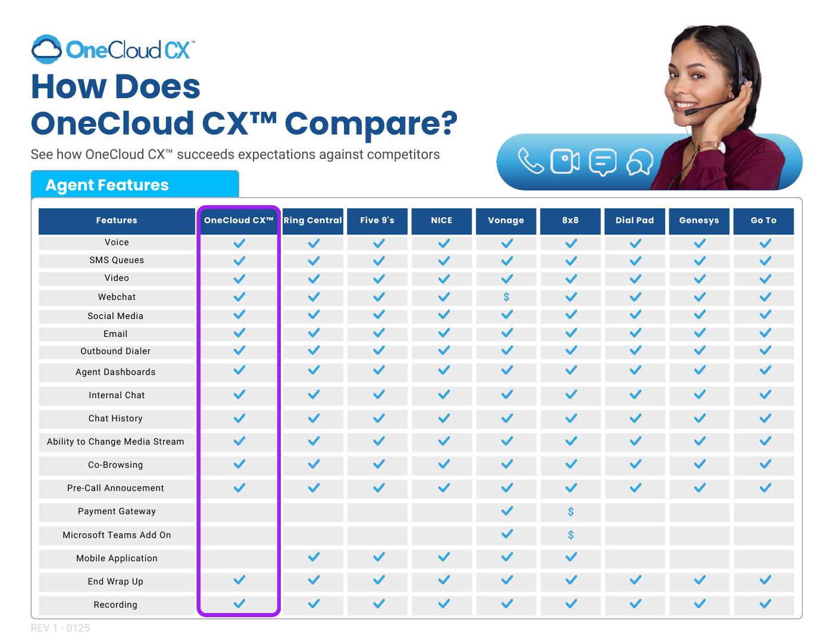The width and height of the screenshot is (833, 644).
Task: Click the Outbound Dialer feature label
Action: pos(115,351)
